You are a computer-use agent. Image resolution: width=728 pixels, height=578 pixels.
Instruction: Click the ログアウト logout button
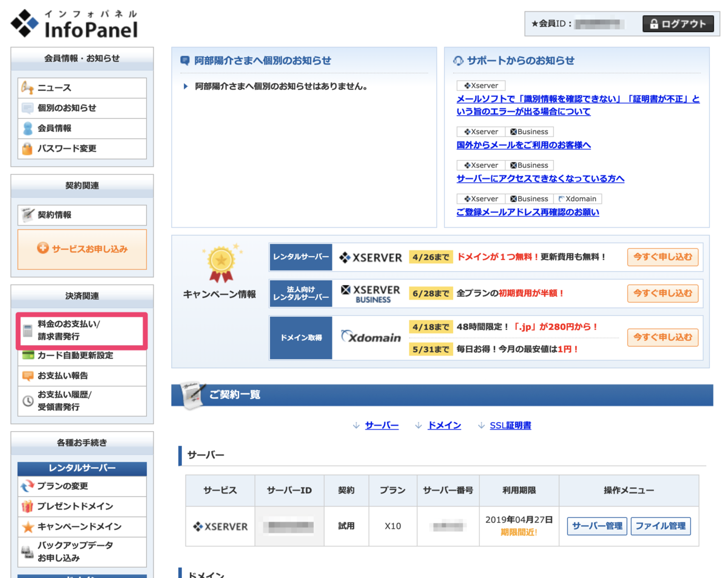click(677, 24)
